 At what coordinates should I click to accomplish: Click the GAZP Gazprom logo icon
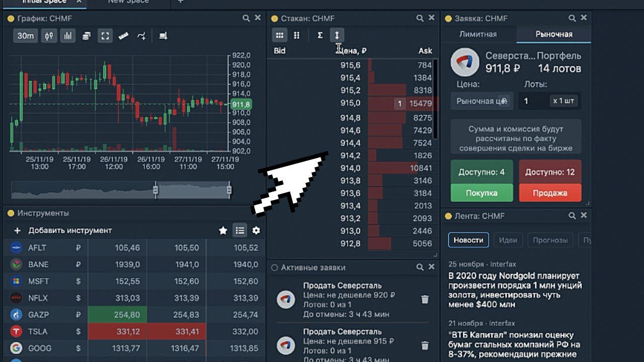tap(17, 315)
